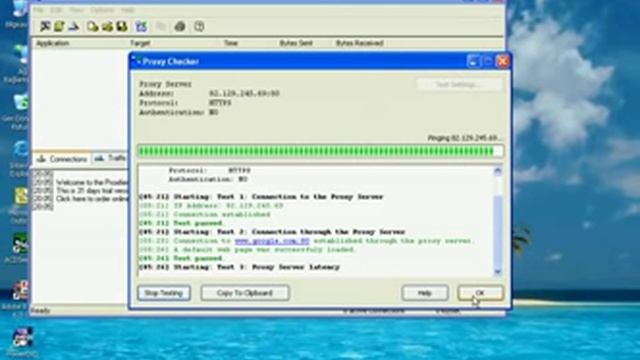Open the www.google.com:80 link in log
This screenshot has width=640, height=360.
click(272, 241)
